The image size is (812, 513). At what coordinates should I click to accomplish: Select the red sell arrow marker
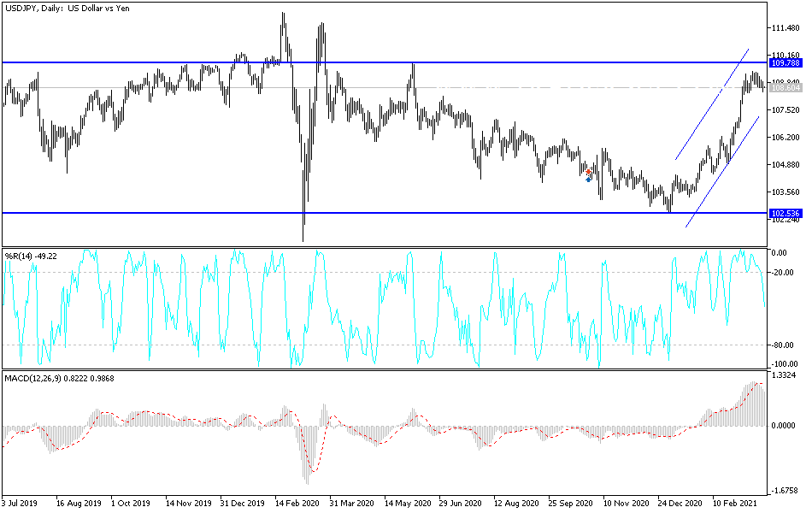pyautogui.click(x=588, y=172)
